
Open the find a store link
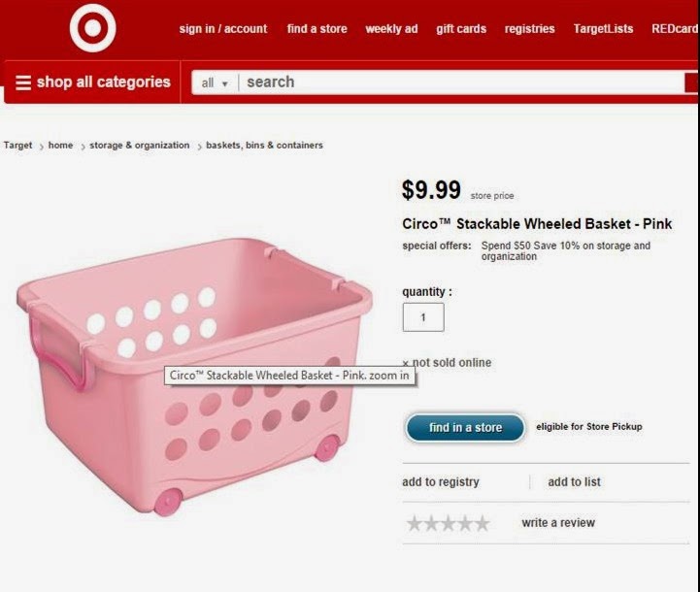(317, 29)
